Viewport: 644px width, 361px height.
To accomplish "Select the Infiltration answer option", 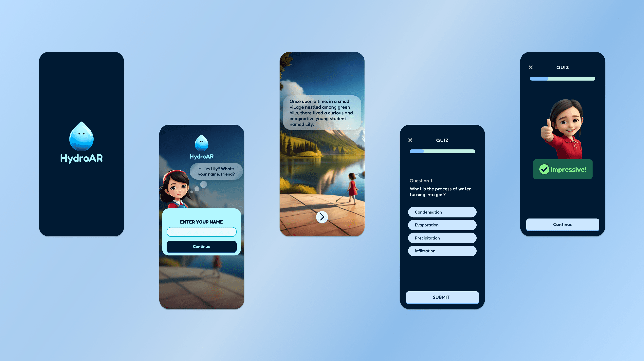I will tap(441, 251).
